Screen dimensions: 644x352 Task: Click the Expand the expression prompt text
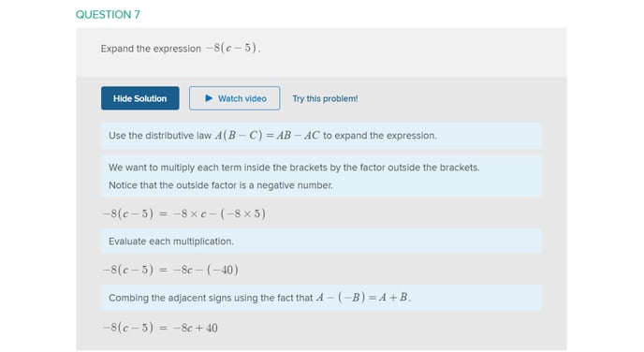pyautogui.click(x=151, y=49)
